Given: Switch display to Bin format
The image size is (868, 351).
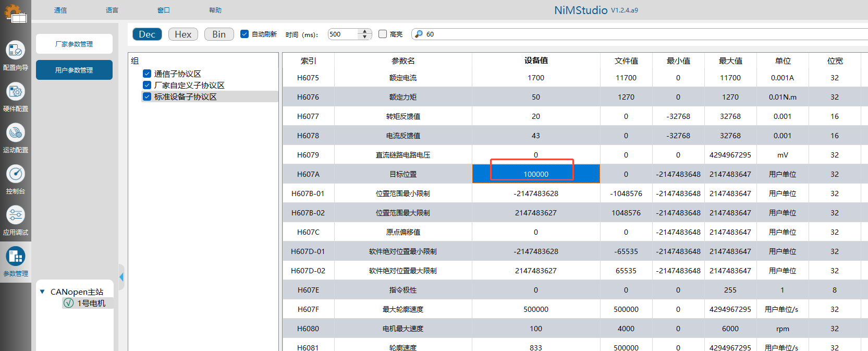Looking at the screenshot, I should coord(219,34).
